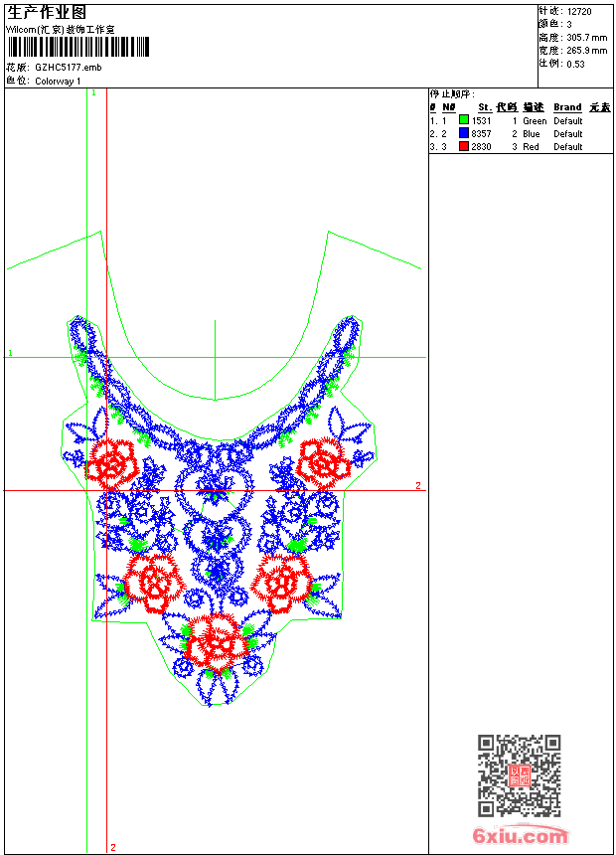Select the Colorway 1 text
The width and height of the screenshot is (616, 855).
point(58,82)
